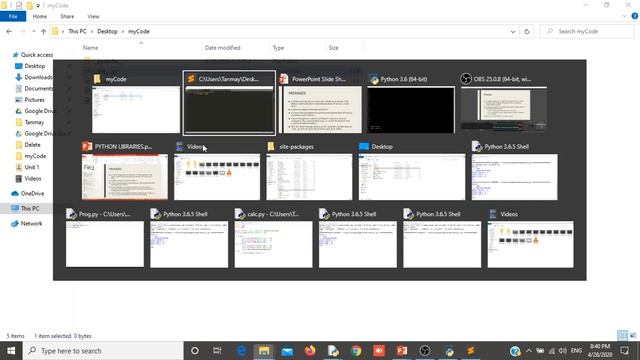Switch to OBS 25.0.8 window thumbnail
640x360 pixels.
click(504, 104)
